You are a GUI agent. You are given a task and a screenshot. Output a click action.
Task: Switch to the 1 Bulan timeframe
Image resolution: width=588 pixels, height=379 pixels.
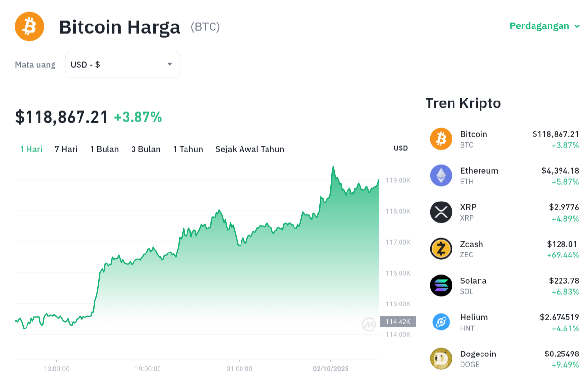(x=105, y=149)
